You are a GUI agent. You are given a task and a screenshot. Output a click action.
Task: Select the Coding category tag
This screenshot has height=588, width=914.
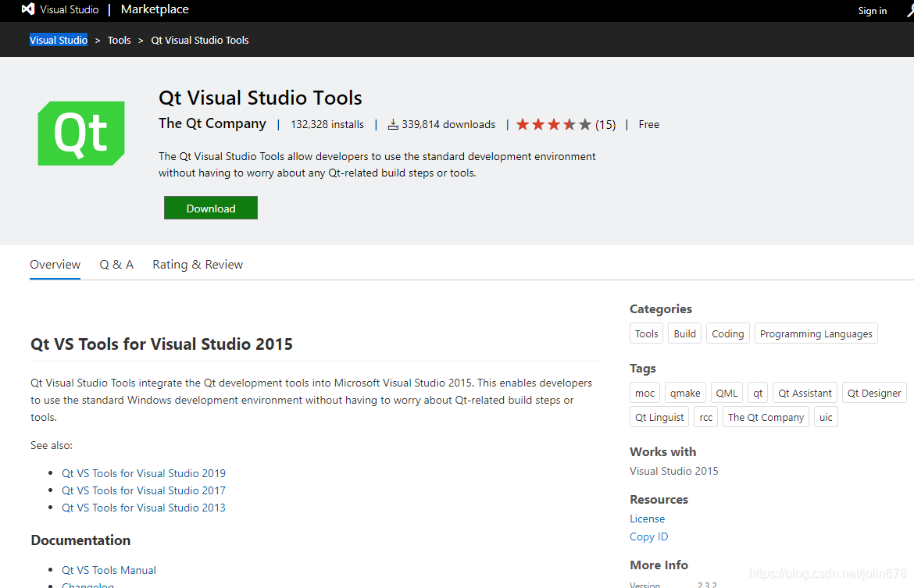tap(728, 333)
